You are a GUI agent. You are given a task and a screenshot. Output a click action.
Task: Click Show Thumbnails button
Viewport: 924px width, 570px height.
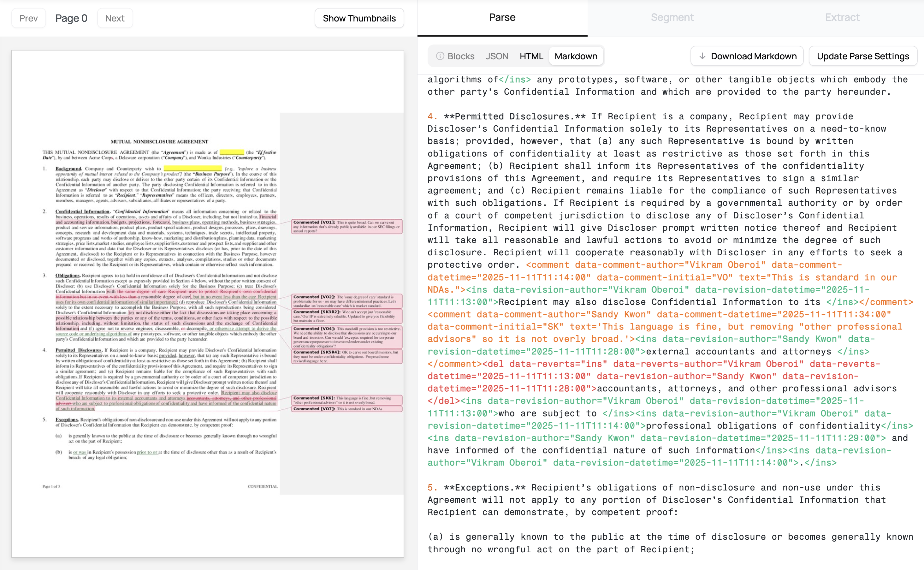coord(359,18)
